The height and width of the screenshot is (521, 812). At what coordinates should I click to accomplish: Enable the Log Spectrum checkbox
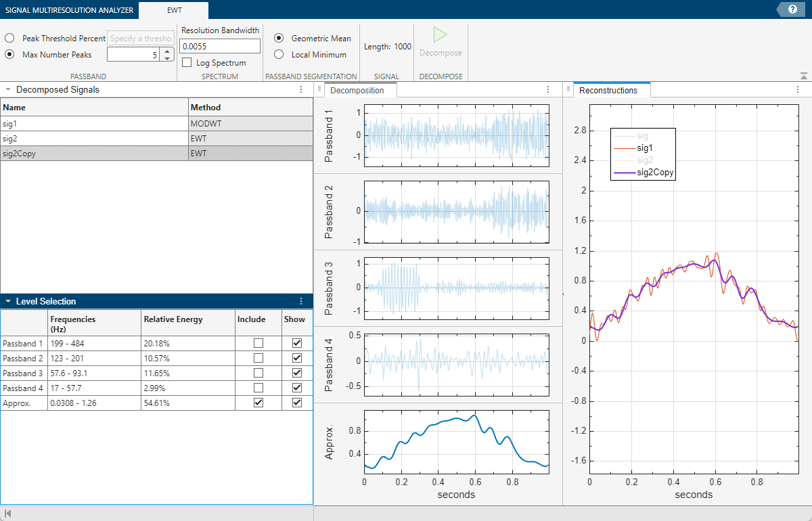click(x=186, y=62)
